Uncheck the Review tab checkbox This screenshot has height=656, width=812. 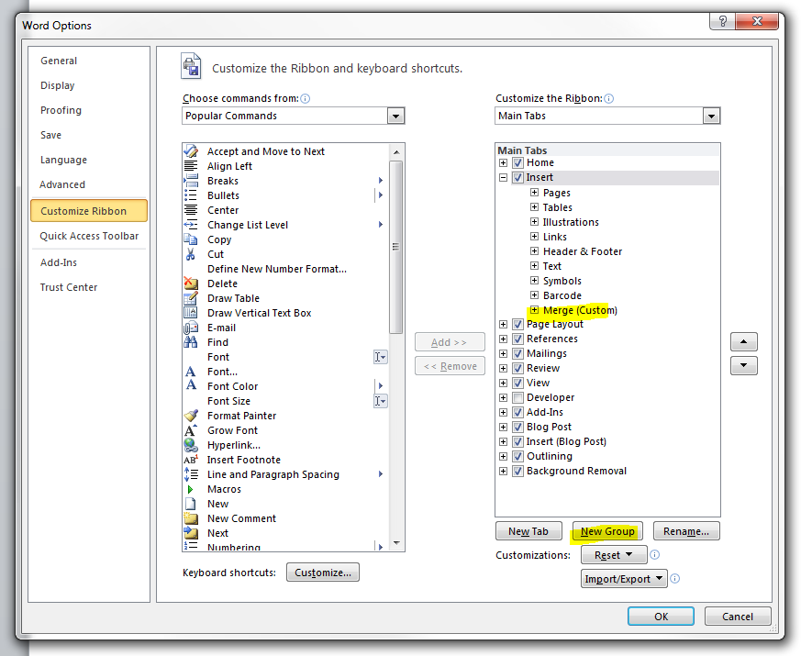coord(517,368)
